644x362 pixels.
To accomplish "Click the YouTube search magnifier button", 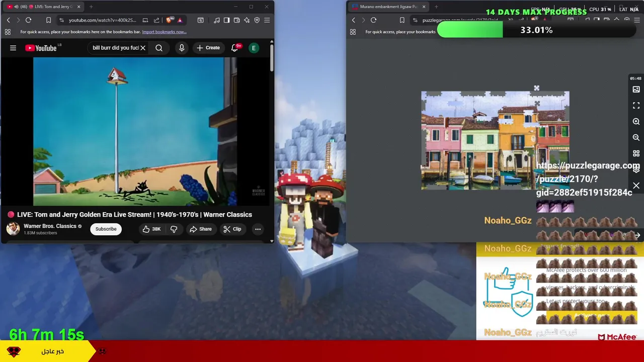I will click(159, 48).
